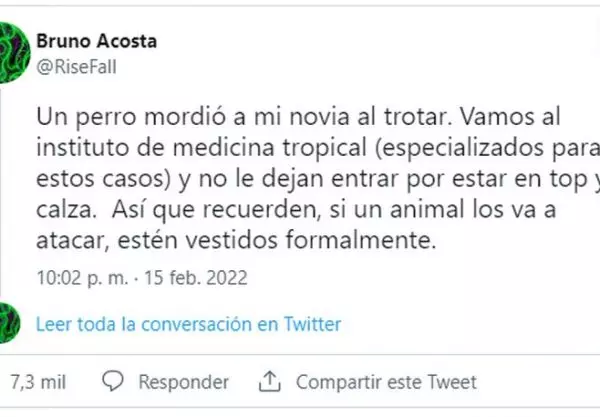Click the small avatar beside the conversation link
This screenshot has width=600, height=417.
point(10,322)
